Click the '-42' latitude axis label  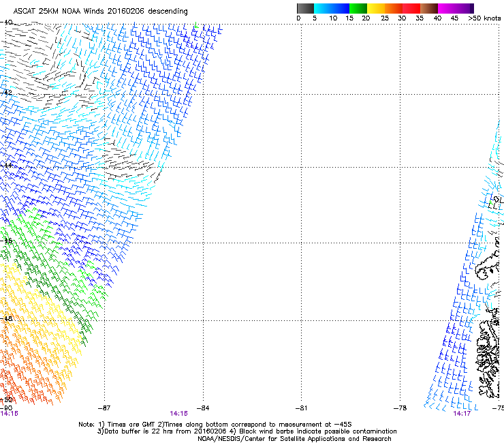[x=6, y=92]
